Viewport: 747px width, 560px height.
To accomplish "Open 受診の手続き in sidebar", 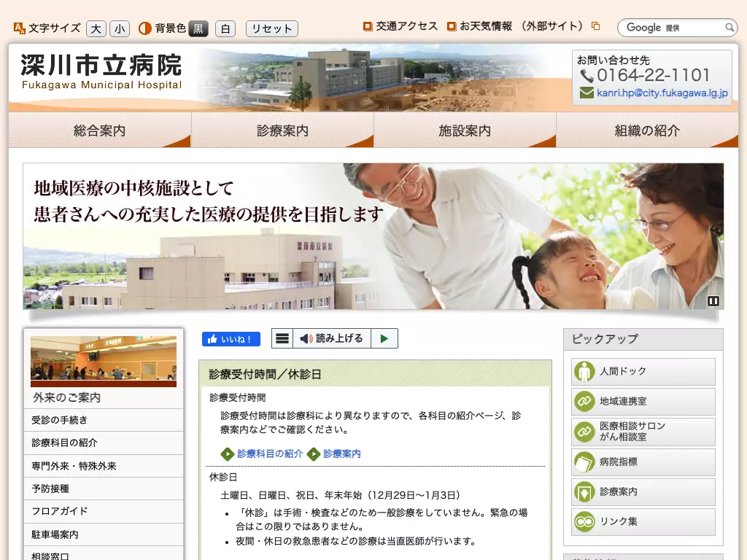I will pos(104,420).
